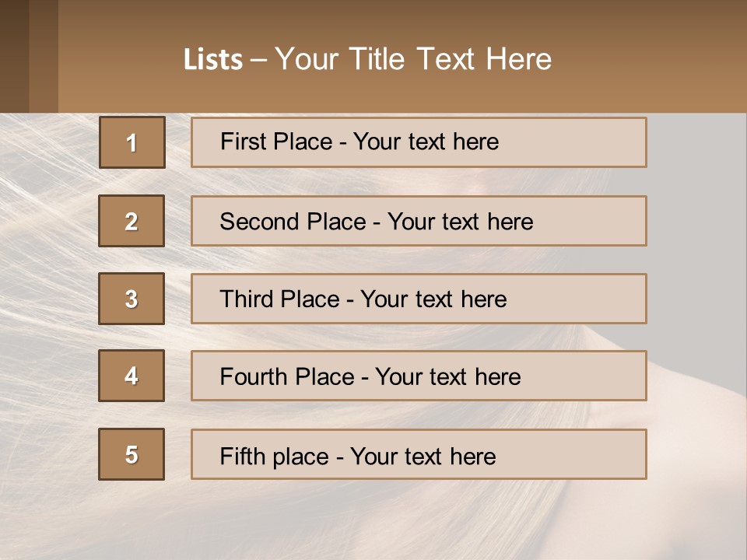Click 'Your text here' in Fourth Place item

point(447,377)
